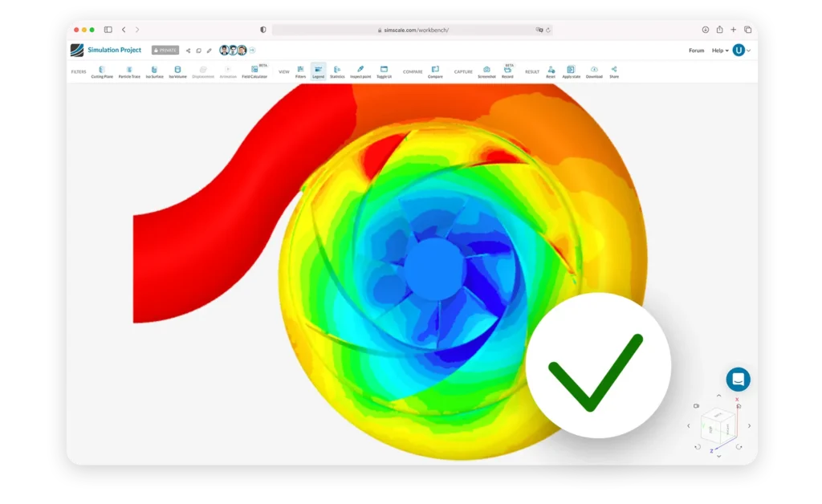This screenshot has height=504, width=822.
Task: Choose the Iso Surface tool
Action: click(154, 71)
